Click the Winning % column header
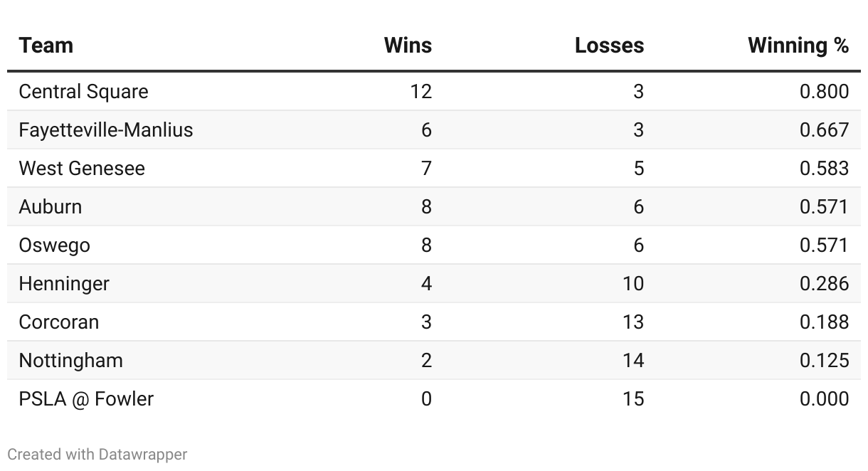 tap(798, 46)
